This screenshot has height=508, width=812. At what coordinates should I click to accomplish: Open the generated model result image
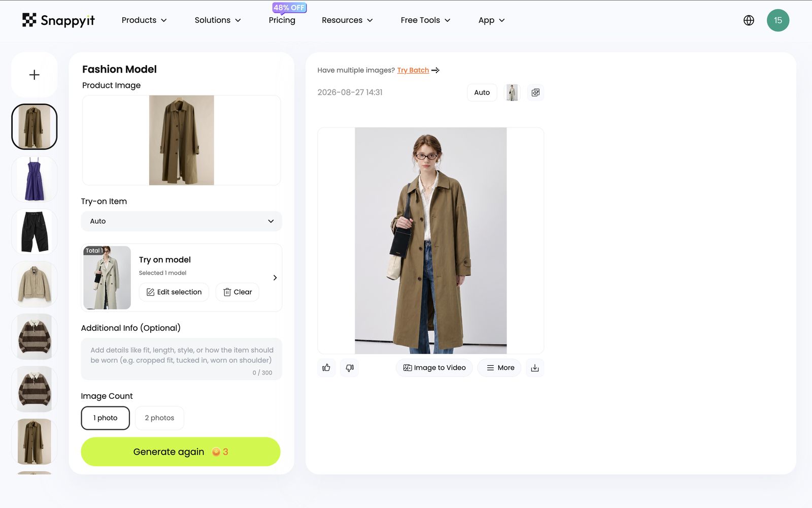(x=430, y=240)
